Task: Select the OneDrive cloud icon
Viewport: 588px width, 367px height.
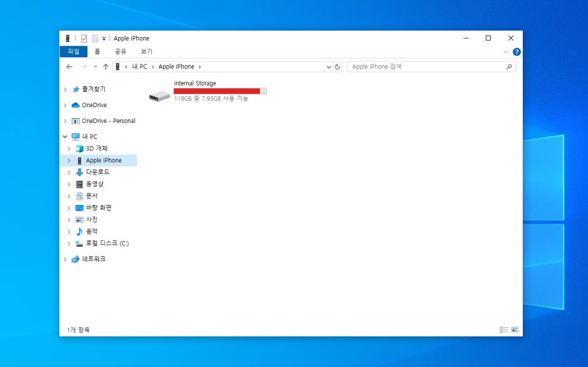Action: (75, 105)
